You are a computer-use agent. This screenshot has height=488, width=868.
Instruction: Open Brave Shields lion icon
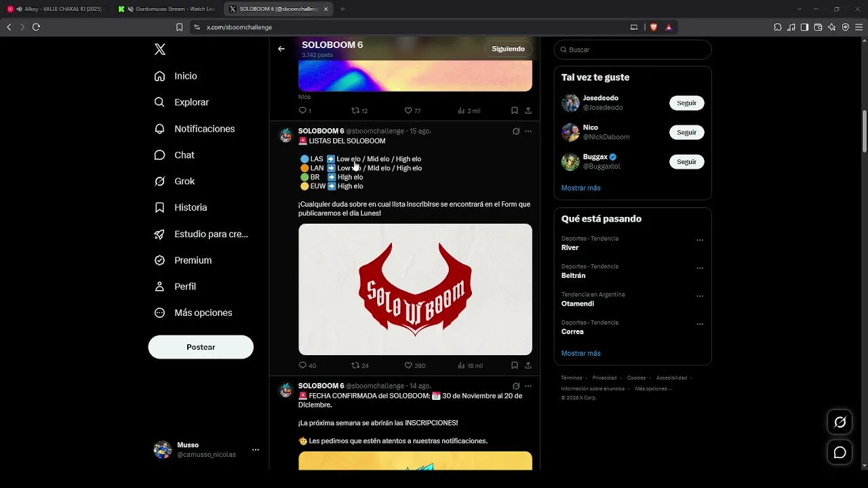pyautogui.click(x=654, y=27)
